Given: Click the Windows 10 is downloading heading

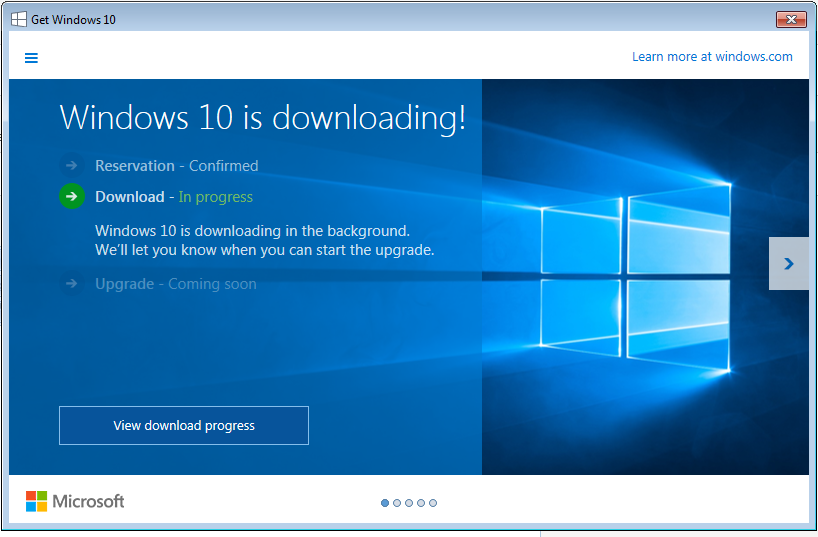Looking at the screenshot, I should point(262,118).
